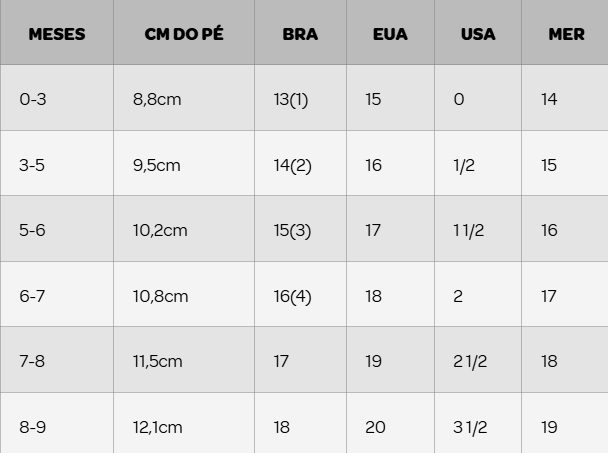This screenshot has width=608, height=453.
Task: Select the 15(3) BRA size cell
Action: click(292, 230)
